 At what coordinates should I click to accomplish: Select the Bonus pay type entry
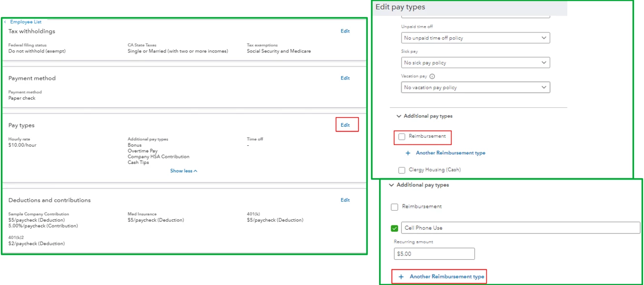pyautogui.click(x=135, y=145)
